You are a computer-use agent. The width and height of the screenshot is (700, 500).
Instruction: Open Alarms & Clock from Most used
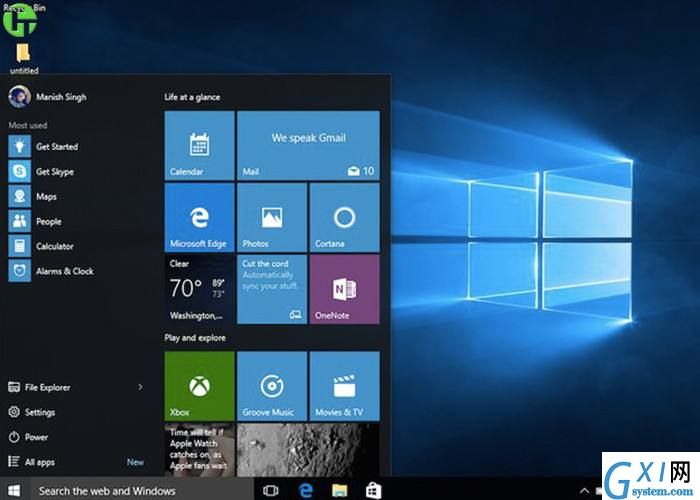coord(51,271)
